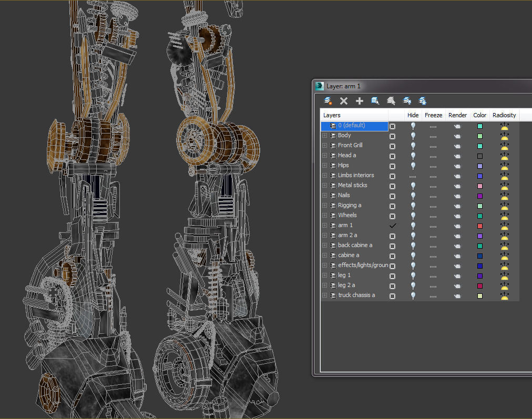Open the color swatch for arm 1 layer
Viewport: 532px width, 419px height.
coord(480,226)
